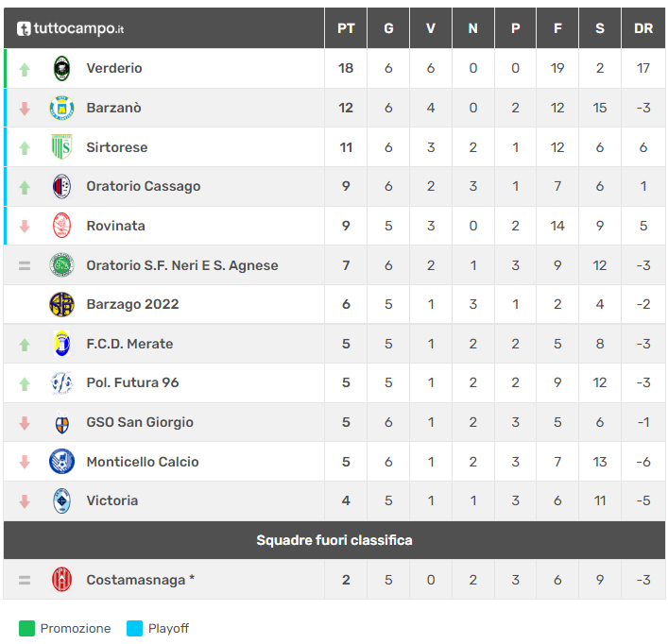Click the Squadre fuori classifica section bar
The width and height of the screenshot is (668, 644).
tap(334, 540)
